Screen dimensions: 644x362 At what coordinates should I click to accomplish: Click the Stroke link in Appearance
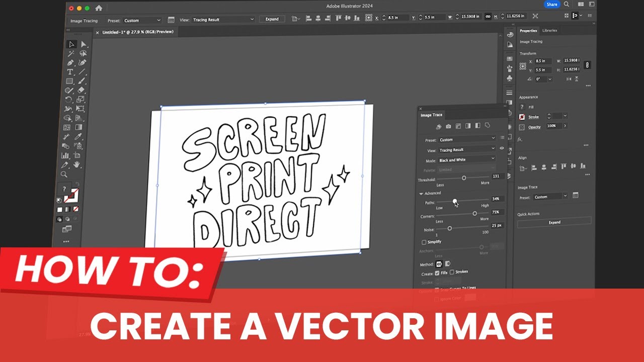click(x=533, y=117)
